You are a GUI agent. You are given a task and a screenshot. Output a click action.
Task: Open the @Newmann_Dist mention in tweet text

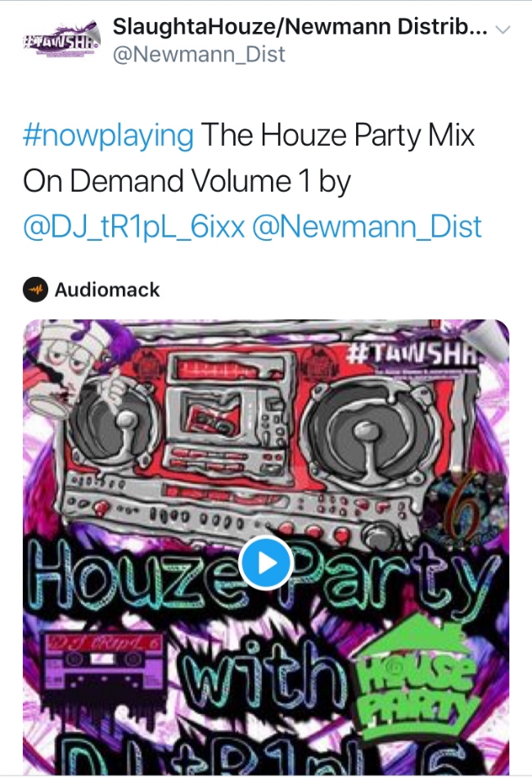click(367, 227)
